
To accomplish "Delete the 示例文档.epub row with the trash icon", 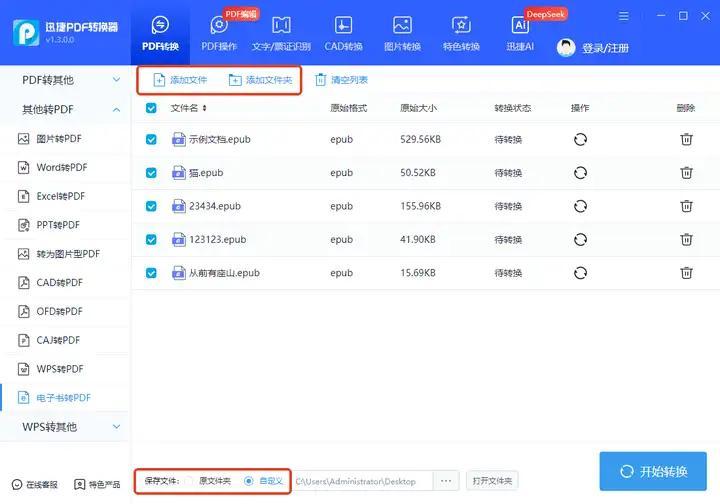I will click(x=686, y=140).
